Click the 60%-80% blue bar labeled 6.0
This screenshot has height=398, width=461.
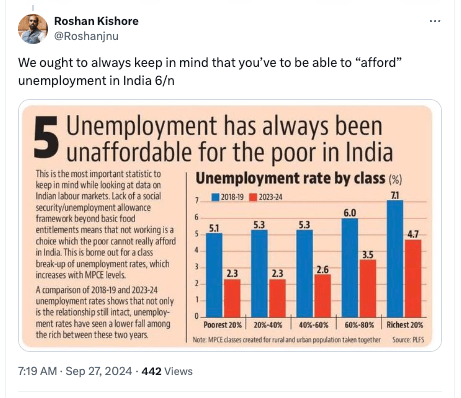[350, 268]
